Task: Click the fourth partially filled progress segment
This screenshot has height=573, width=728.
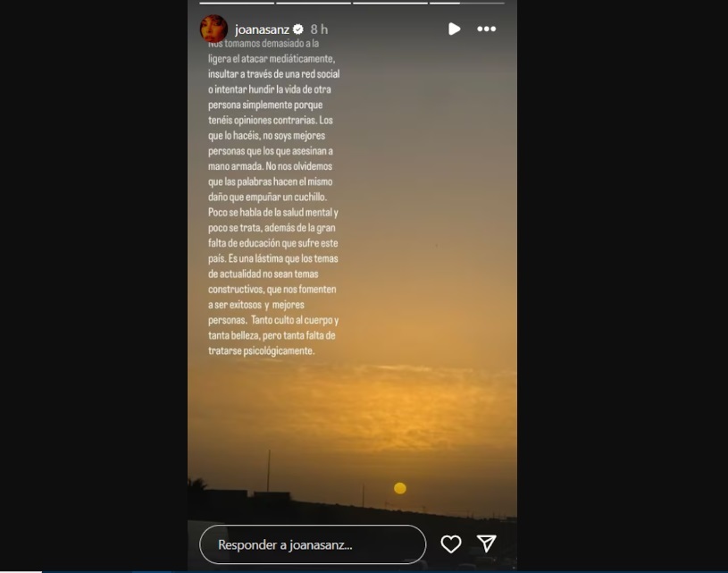Action: coord(466,4)
